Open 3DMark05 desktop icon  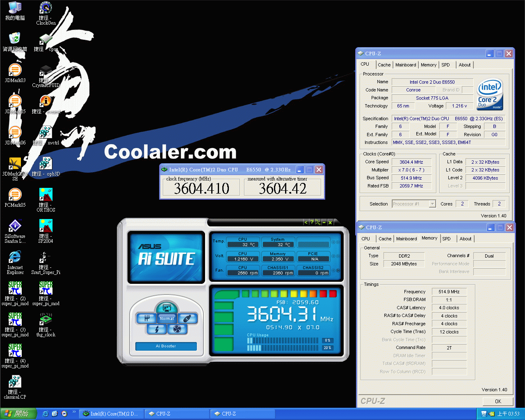coord(15,105)
